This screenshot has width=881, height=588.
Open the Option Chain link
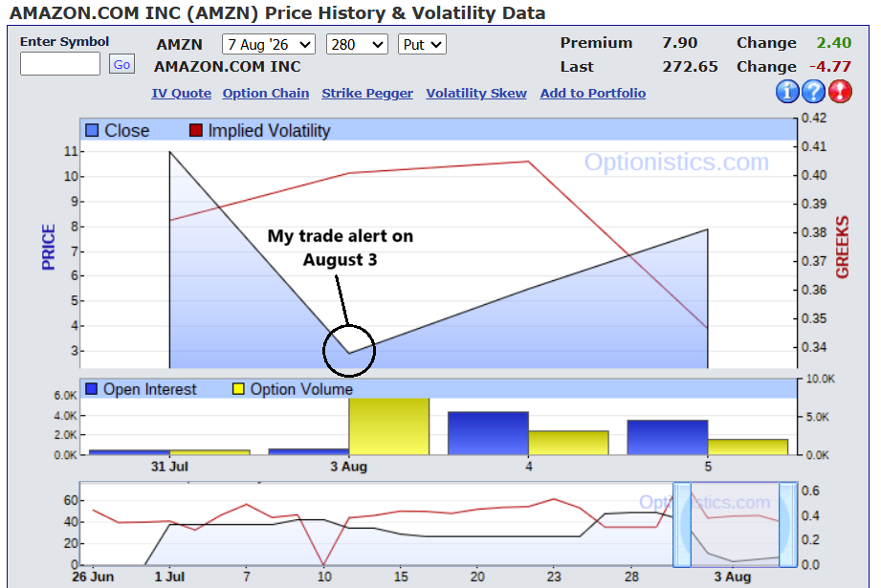point(266,94)
